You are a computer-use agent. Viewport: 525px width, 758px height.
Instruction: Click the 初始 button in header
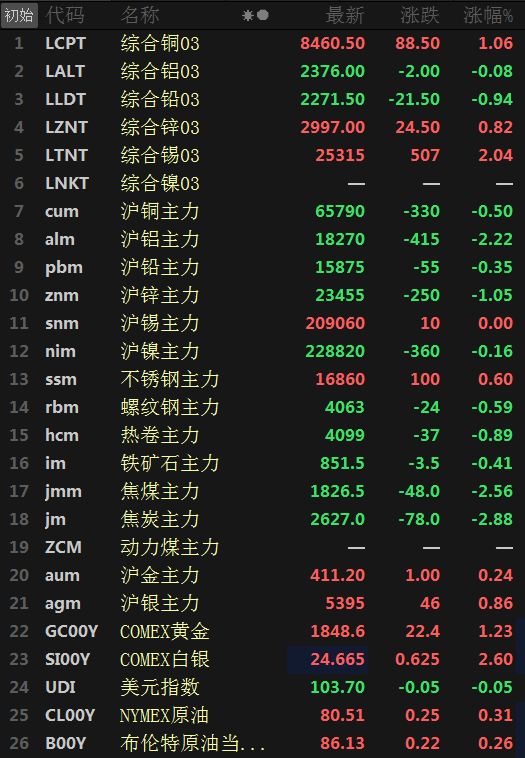19,15
